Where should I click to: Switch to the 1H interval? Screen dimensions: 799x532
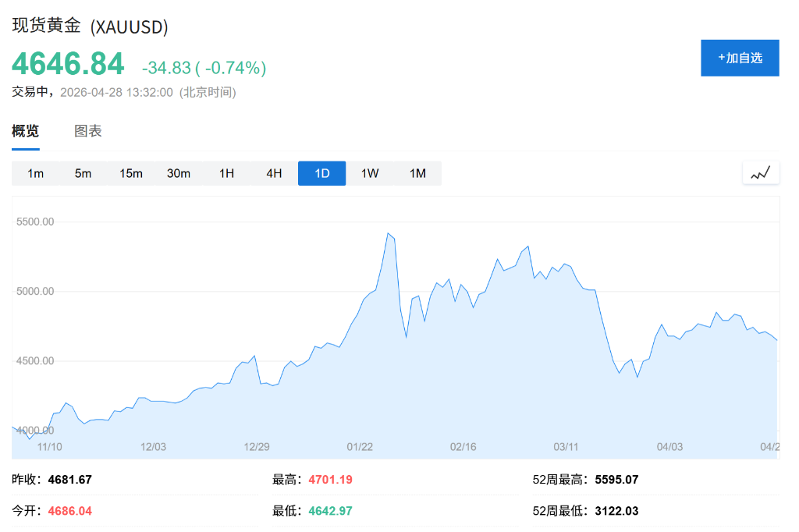point(226,173)
